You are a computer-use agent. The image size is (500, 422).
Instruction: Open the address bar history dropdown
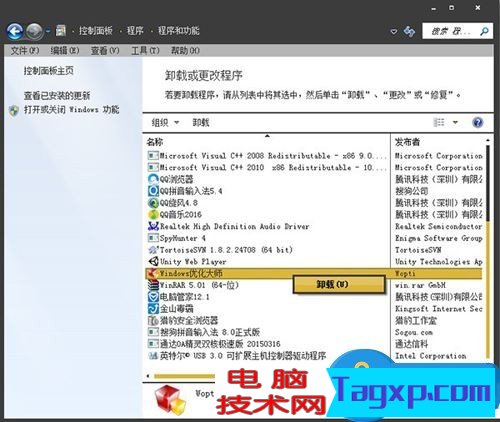(394, 32)
